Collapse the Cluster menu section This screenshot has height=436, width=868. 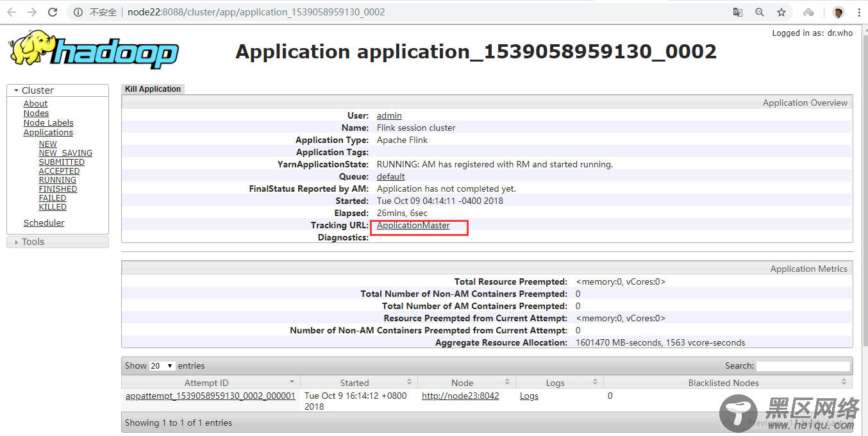coord(58,90)
